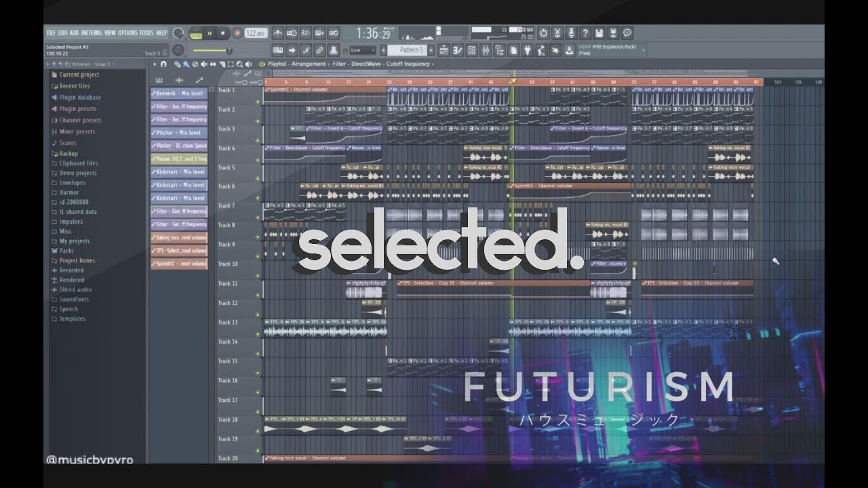Open the Mixer window icon

(486, 50)
